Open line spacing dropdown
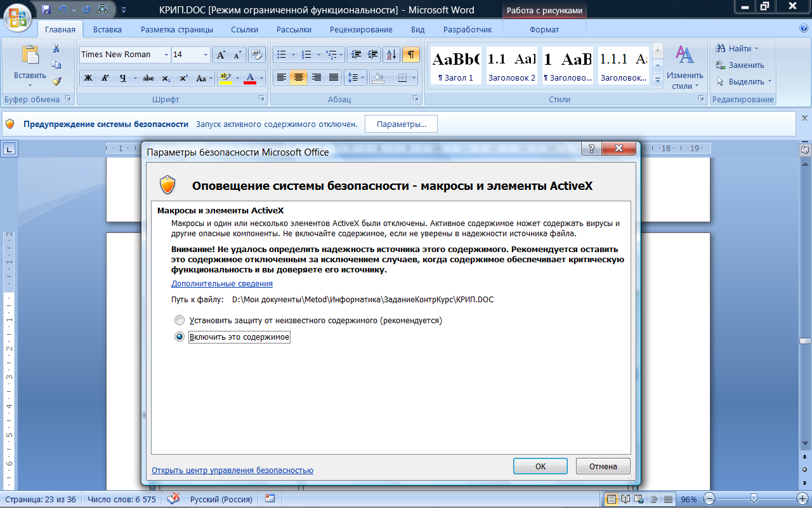 click(363, 78)
